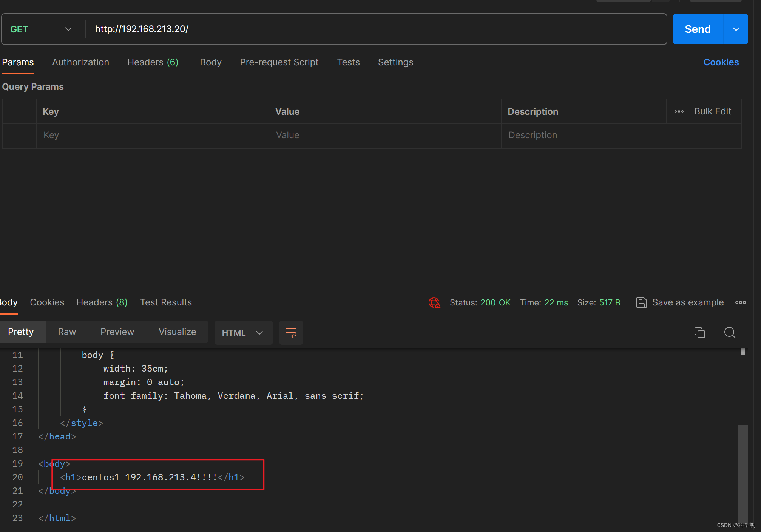761x532 pixels.
Task: Click the font-family line of code
Action: click(233, 396)
